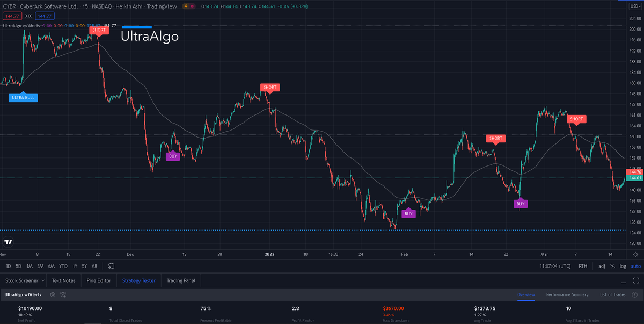Set chart range to 5Y
Viewport: 644px width, 324px height.
click(84, 266)
